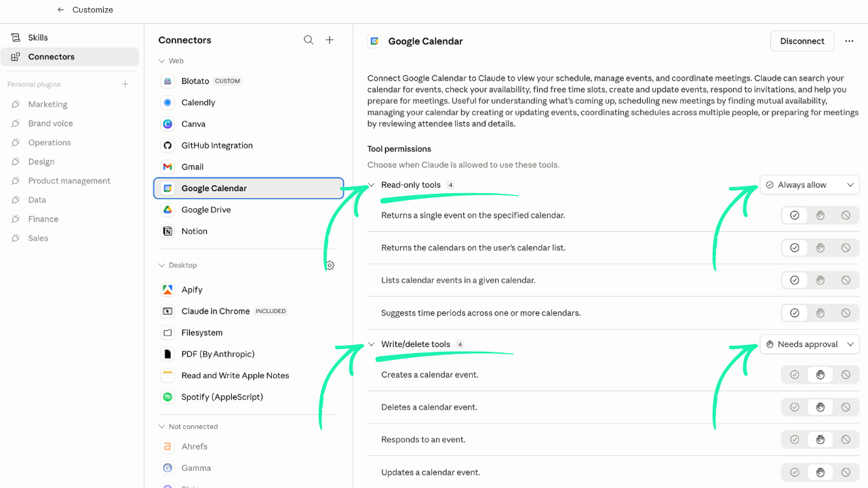Go back using the Customize arrow
The height and width of the screenshot is (488, 868).
pyautogui.click(x=61, y=10)
